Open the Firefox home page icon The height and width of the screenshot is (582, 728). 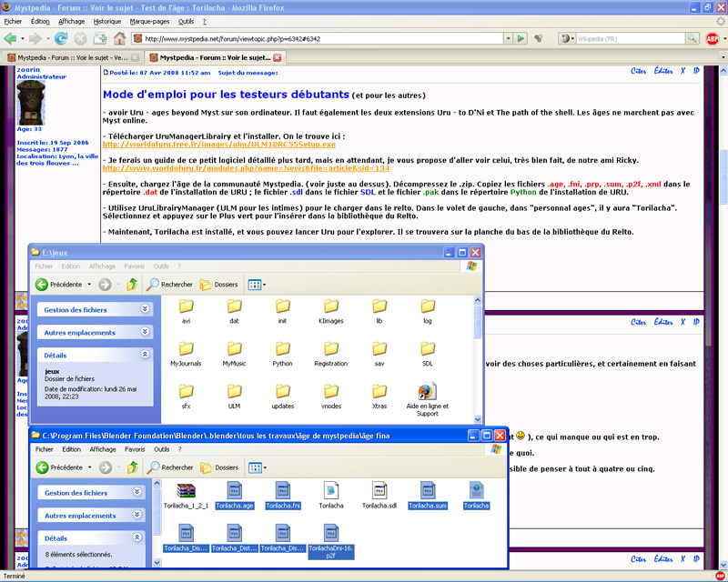click(119, 38)
